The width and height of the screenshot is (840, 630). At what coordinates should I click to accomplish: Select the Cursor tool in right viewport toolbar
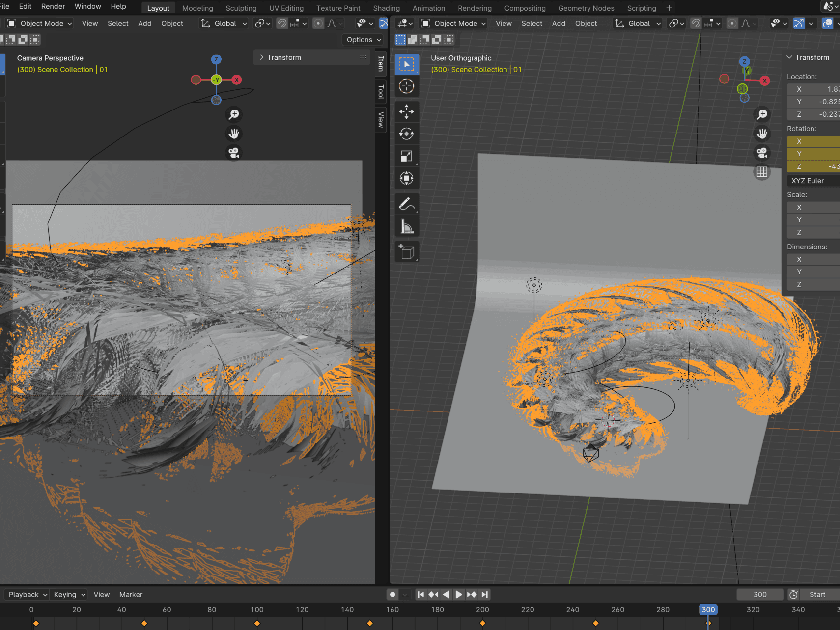pyautogui.click(x=406, y=86)
